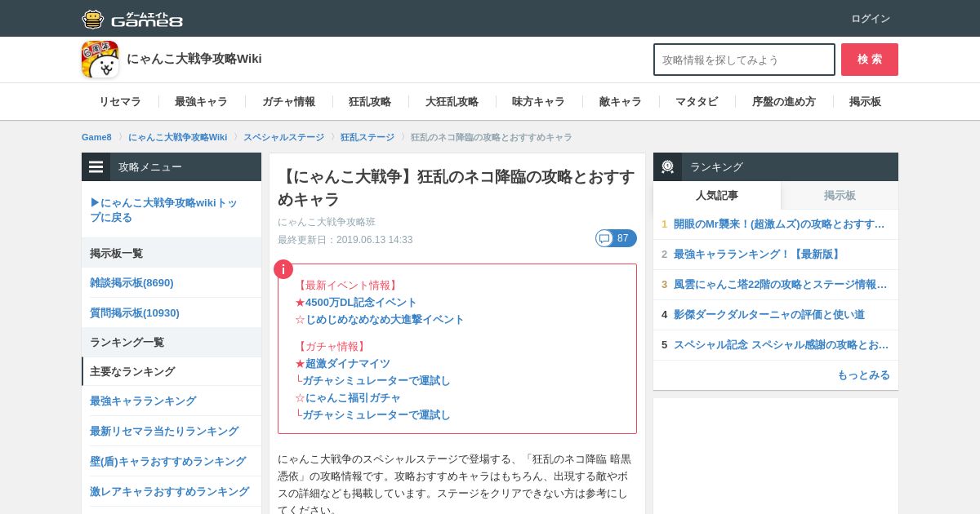This screenshot has width=980, height=514.
Task: Click the ranking medal icon
Action: click(667, 166)
